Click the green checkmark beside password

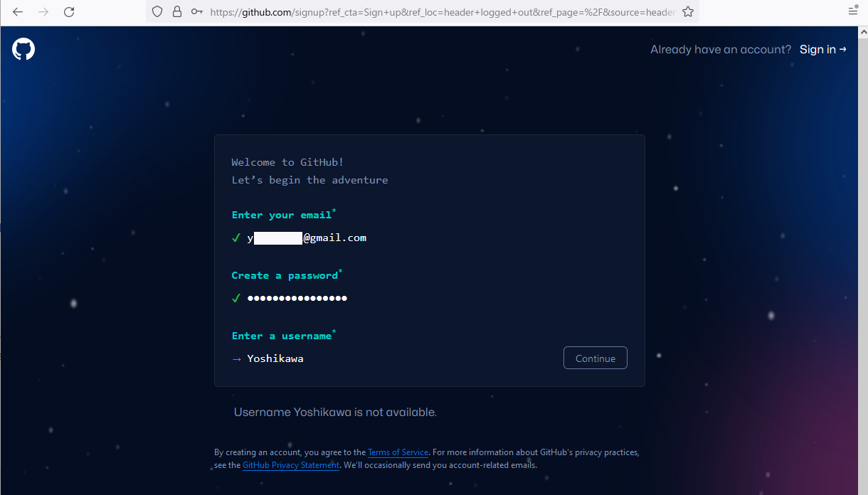point(236,298)
